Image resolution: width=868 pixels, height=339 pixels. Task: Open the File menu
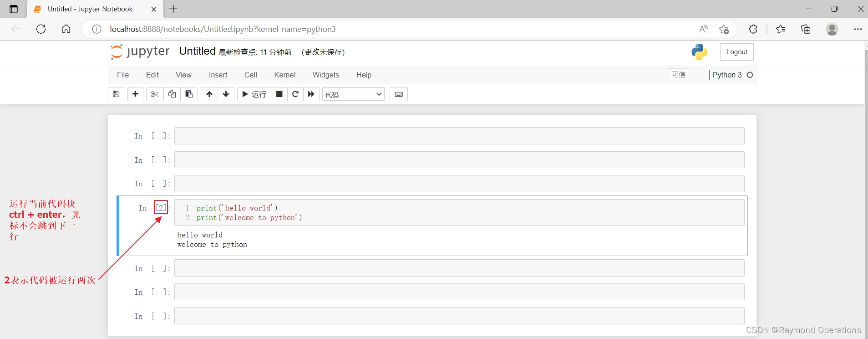point(123,75)
